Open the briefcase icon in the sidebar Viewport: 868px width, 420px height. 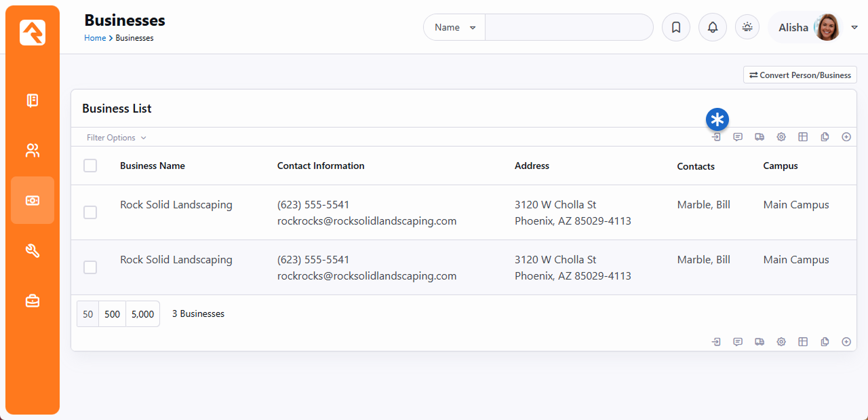[33, 301]
